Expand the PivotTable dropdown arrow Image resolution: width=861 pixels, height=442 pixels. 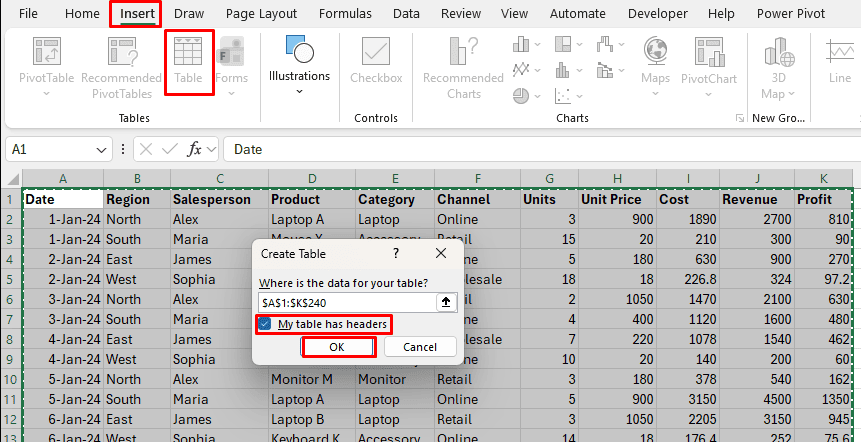click(46, 94)
